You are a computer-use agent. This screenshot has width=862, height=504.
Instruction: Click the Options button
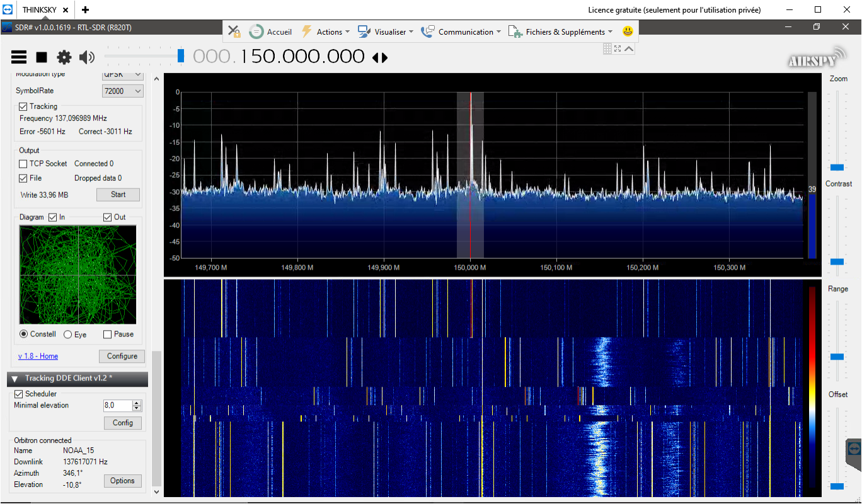tap(122, 481)
